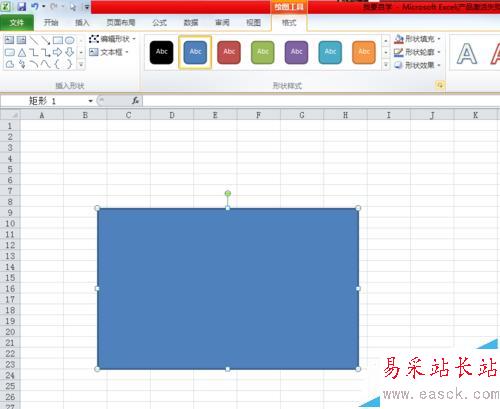500x409 pixels.
Task: Open the Name Box dropdown arrow
Action: pyautogui.click(x=90, y=101)
